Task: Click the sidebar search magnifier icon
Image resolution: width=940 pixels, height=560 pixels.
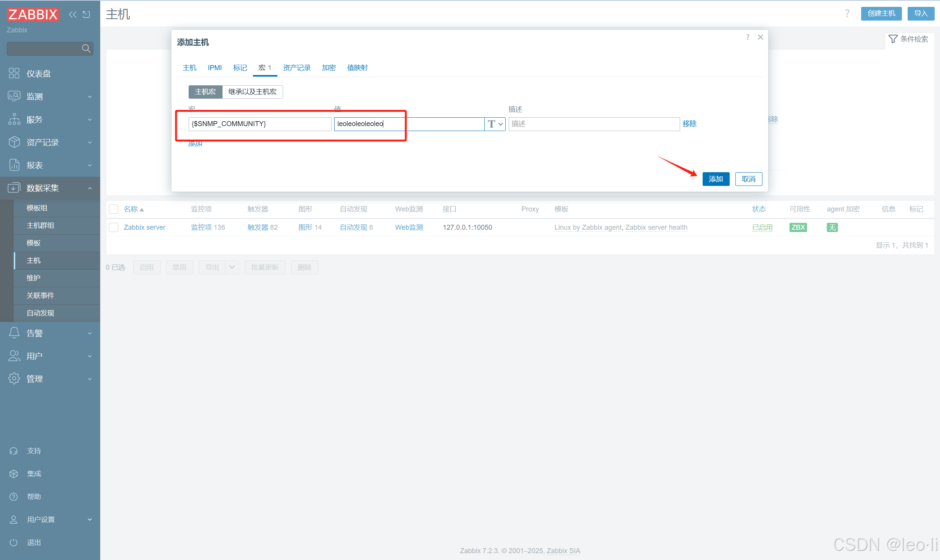Action: pyautogui.click(x=86, y=48)
